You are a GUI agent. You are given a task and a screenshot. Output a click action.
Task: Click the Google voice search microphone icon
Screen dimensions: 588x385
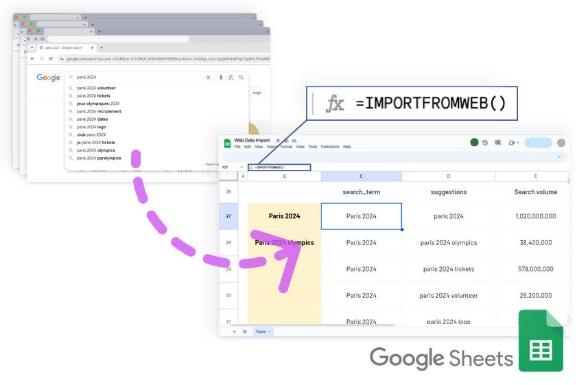pos(221,78)
